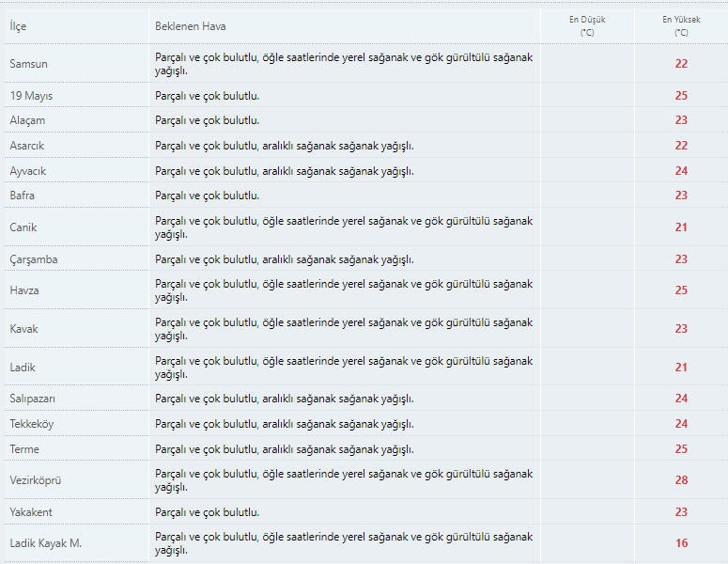The height and width of the screenshot is (564, 728).
Task: Select the Ladik district name
Action: click(x=23, y=368)
